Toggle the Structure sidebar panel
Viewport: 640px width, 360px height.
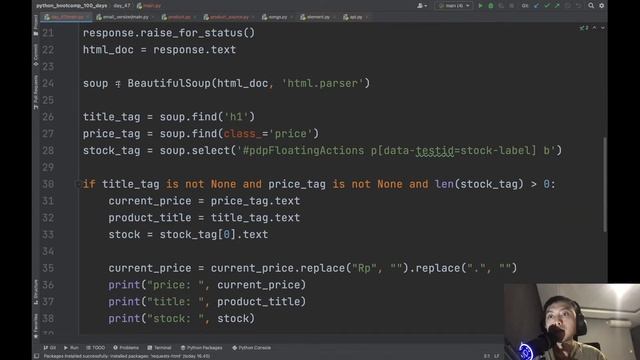(x=36, y=292)
